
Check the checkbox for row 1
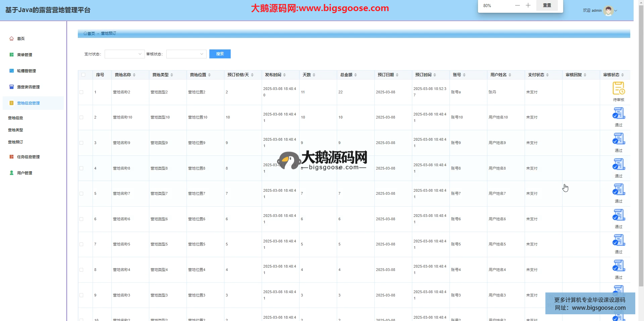[81, 92]
